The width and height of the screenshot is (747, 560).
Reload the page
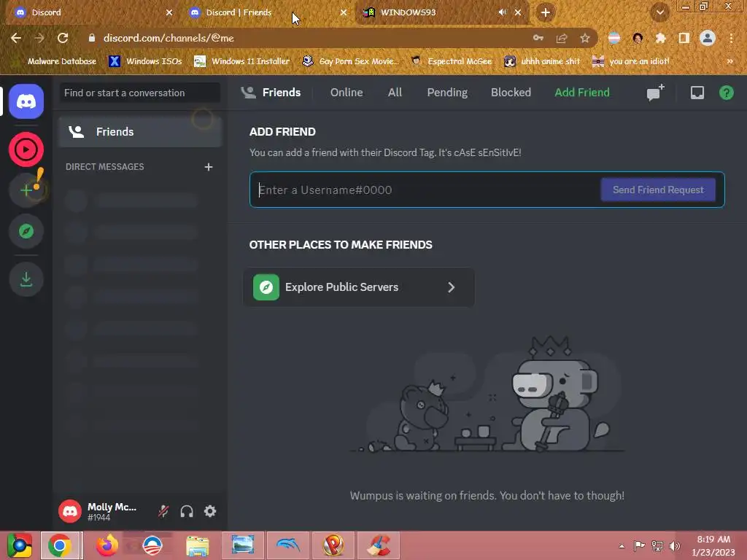tap(63, 38)
